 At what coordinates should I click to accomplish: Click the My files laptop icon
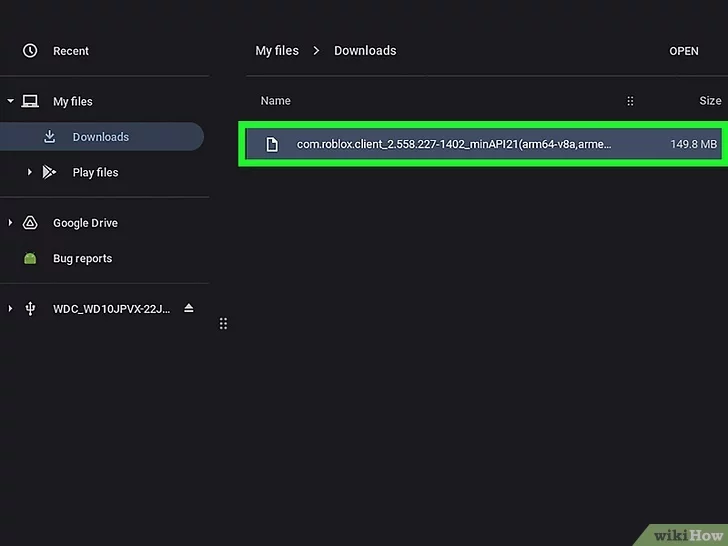point(30,101)
